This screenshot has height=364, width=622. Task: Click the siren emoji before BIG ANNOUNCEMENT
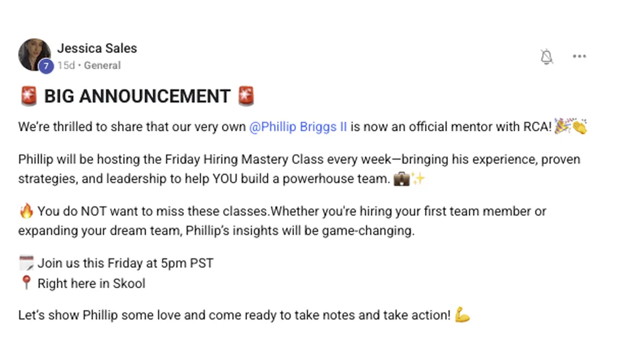click(x=28, y=96)
